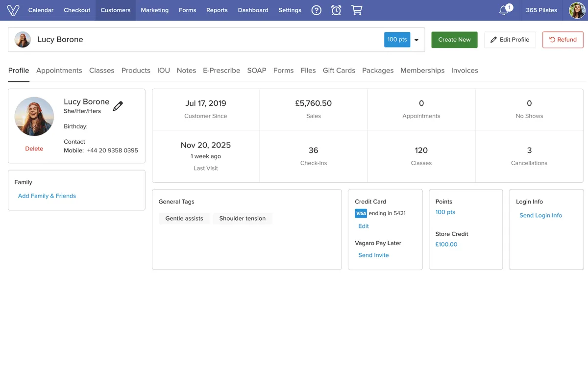Image resolution: width=588 pixels, height=373 pixels.
Task: Select the Shoulder tension tag
Action: click(242, 219)
